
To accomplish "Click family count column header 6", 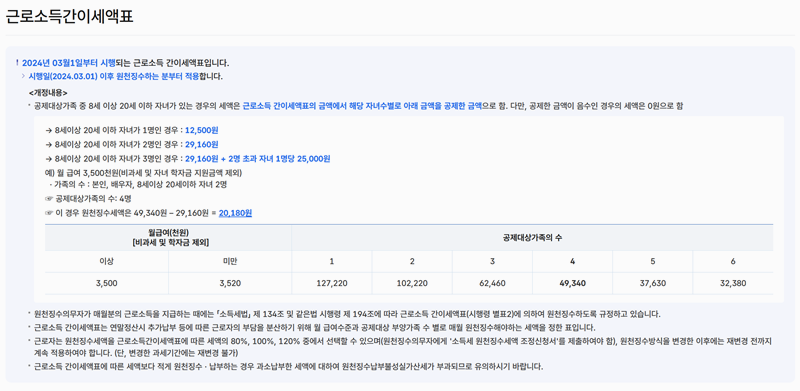I will 733,261.
